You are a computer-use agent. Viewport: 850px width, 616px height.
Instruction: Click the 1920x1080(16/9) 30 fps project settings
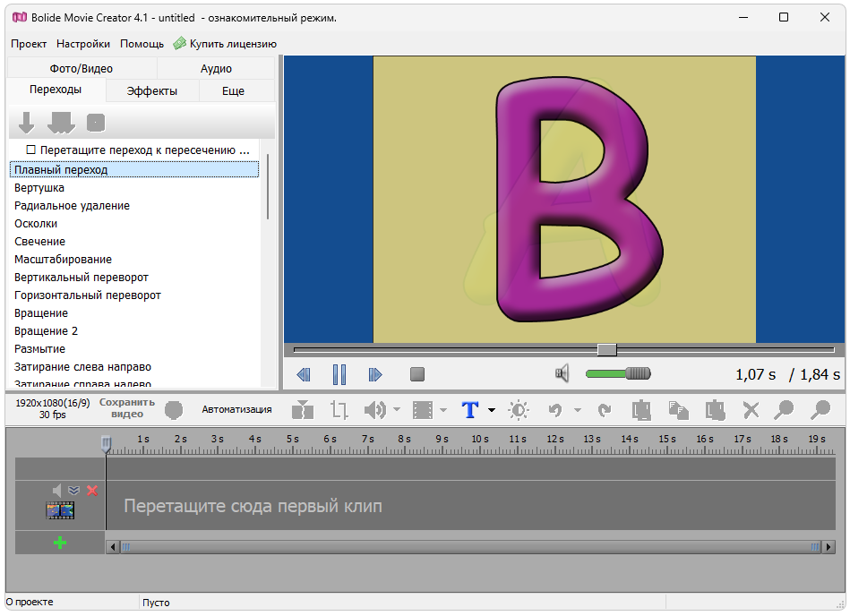tap(52, 408)
